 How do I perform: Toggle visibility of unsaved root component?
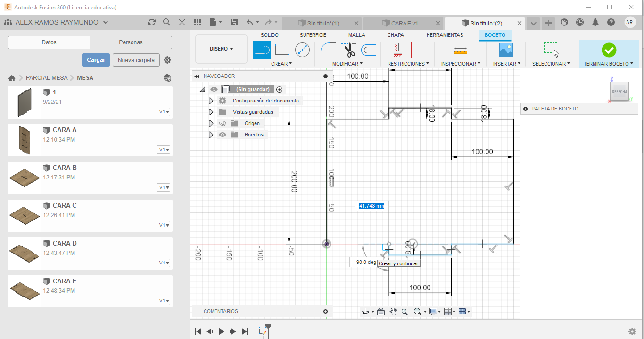[x=214, y=89]
